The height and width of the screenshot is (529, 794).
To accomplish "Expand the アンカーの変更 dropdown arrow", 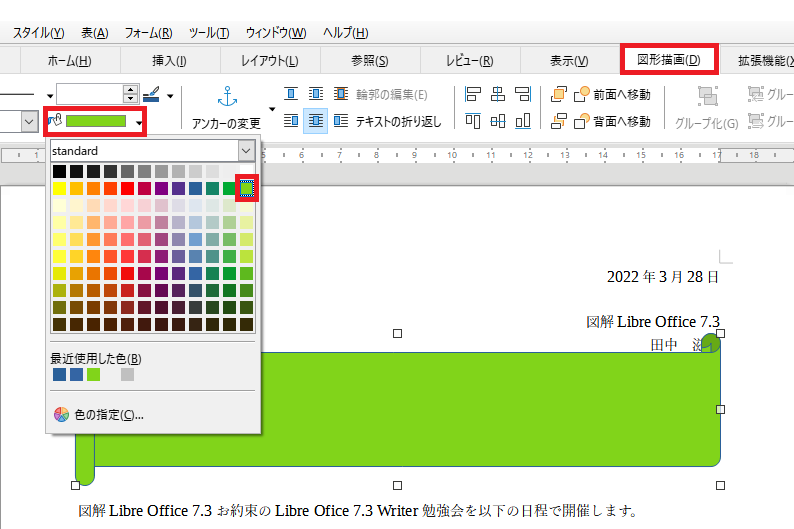I will [272, 109].
